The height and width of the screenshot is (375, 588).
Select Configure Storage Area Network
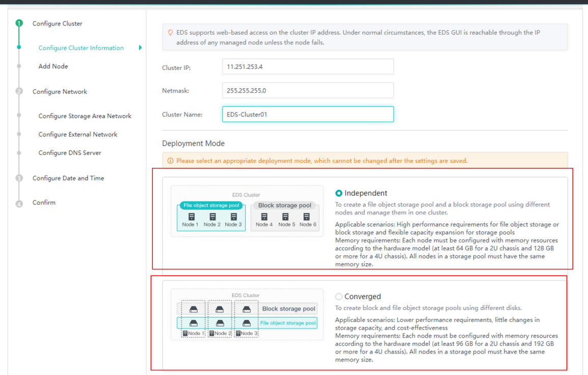[85, 116]
